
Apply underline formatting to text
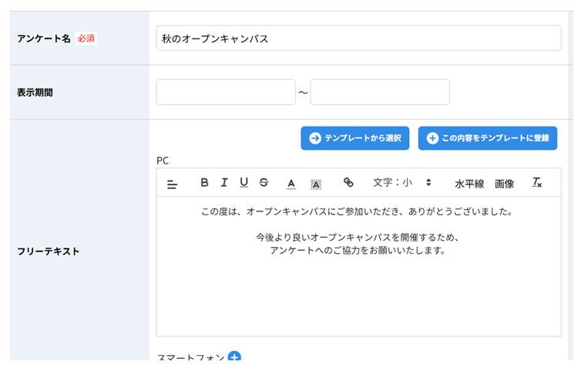pos(244,182)
